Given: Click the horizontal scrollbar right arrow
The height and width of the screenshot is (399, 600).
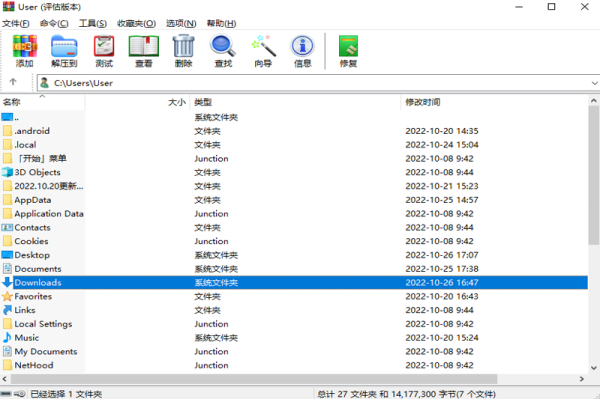Looking at the screenshot, I should 582,379.
